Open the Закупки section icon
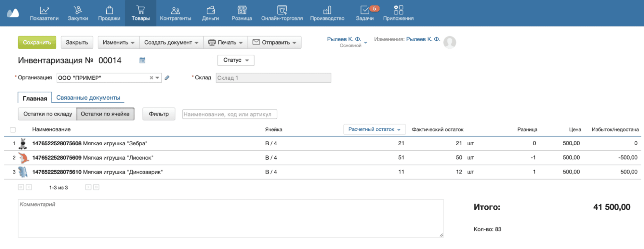 click(77, 10)
